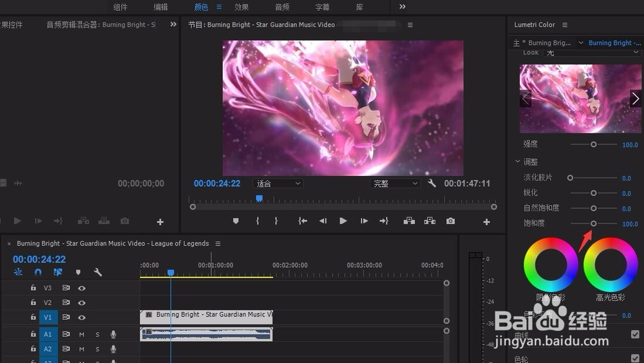Image resolution: width=644 pixels, height=363 pixels.
Task: Open program monitor button editor plus
Action: [487, 222]
